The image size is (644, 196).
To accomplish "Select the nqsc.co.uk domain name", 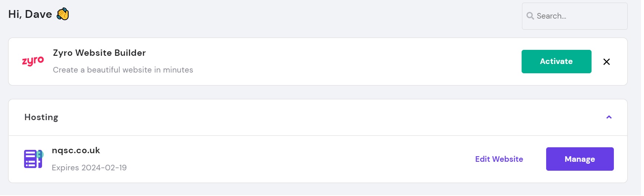I will click(x=76, y=150).
